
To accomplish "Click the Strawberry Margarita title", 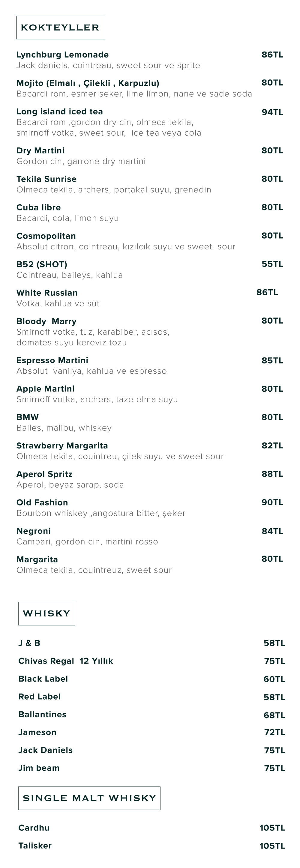I will pyautogui.click(x=62, y=445).
